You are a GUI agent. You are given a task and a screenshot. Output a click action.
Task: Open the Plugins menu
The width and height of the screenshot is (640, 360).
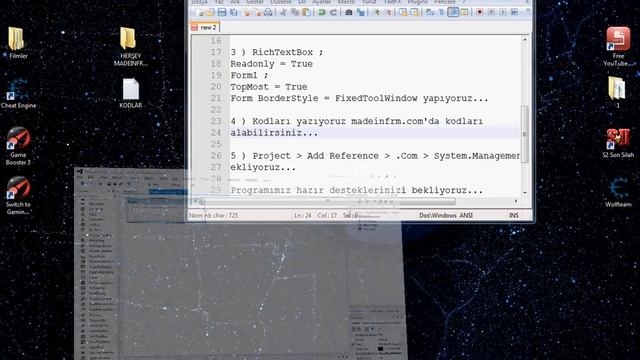(417, 2)
